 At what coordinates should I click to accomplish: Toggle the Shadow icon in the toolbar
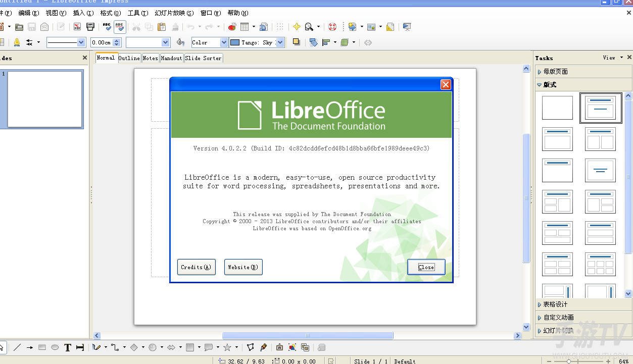click(x=297, y=42)
